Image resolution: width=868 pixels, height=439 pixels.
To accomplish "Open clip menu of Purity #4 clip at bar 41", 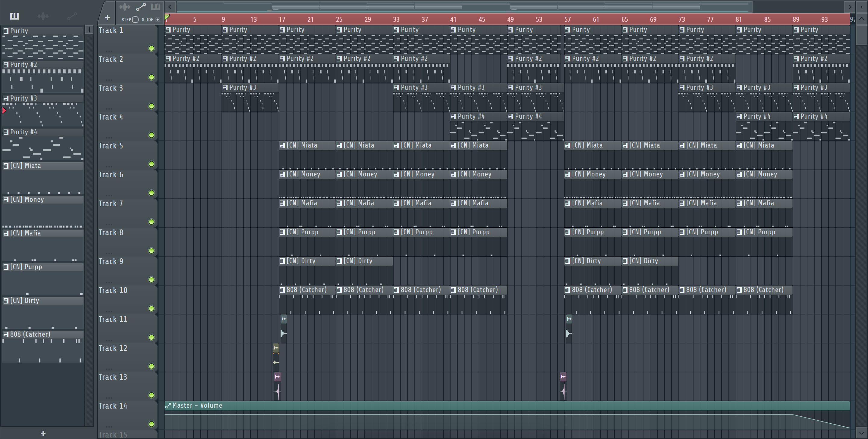I will [x=453, y=117].
